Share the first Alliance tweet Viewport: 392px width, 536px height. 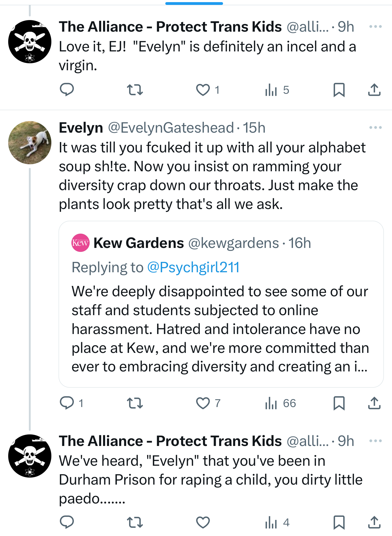pyautogui.click(x=374, y=90)
